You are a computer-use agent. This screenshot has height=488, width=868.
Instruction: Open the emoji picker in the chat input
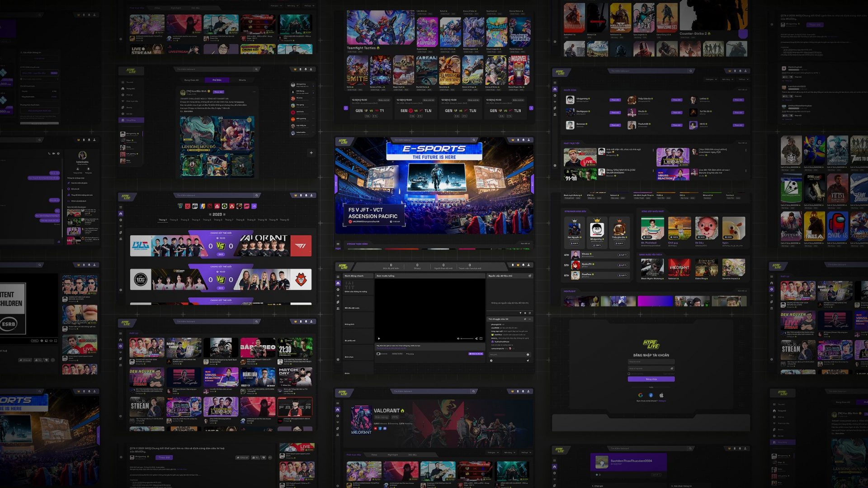[x=528, y=355]
